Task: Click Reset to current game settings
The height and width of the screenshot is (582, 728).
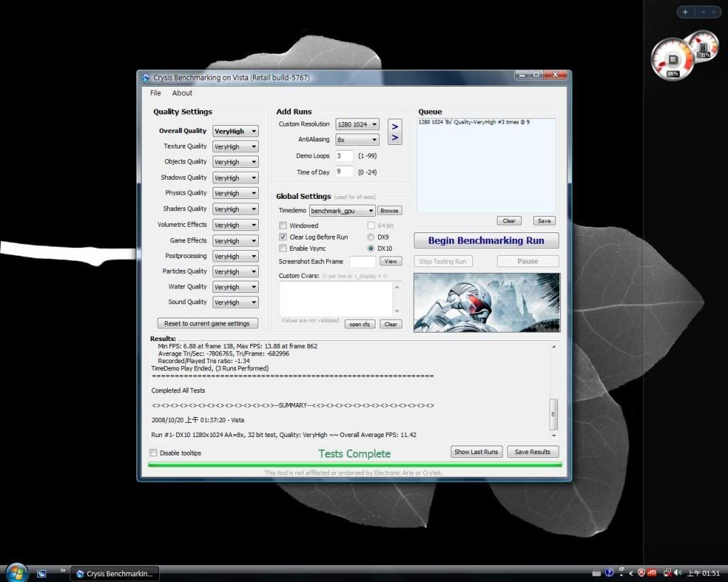Action: click(x=207, y=323)
